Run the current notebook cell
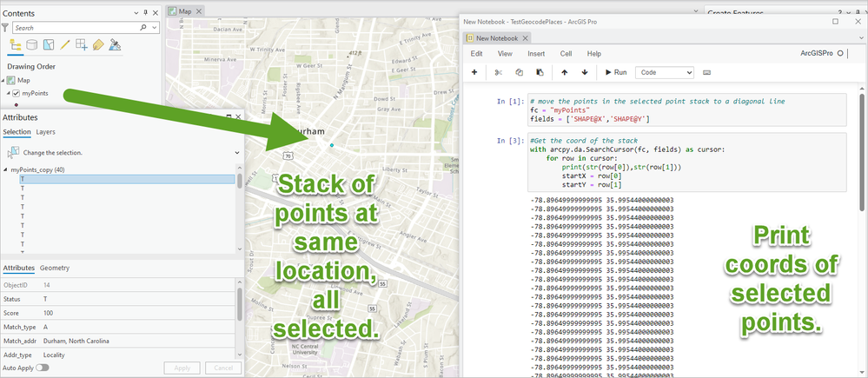The height and width of the screenshot is (378, 868). coord(615,73)
